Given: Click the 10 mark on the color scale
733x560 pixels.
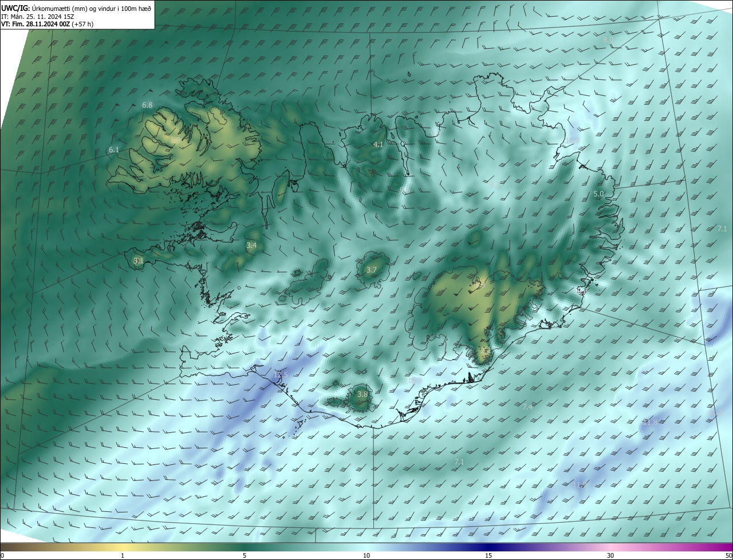Looking at the screenshot, I should click(x=366, y=555).
